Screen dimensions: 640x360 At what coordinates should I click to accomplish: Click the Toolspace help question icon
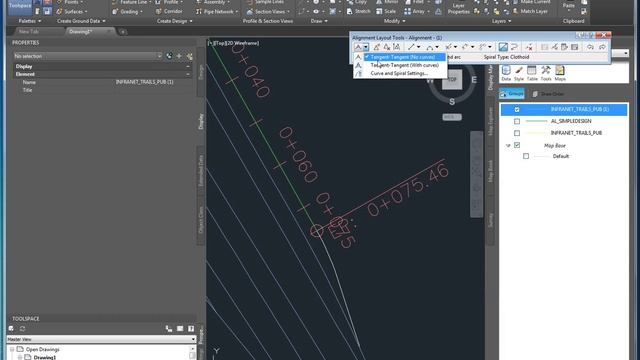[191, 329]
